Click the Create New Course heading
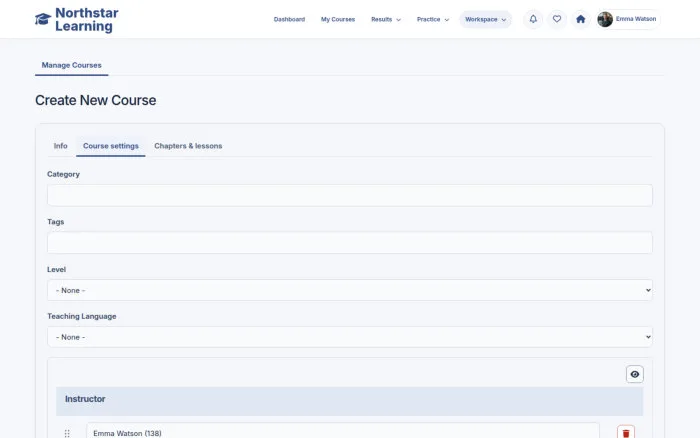 96,100
